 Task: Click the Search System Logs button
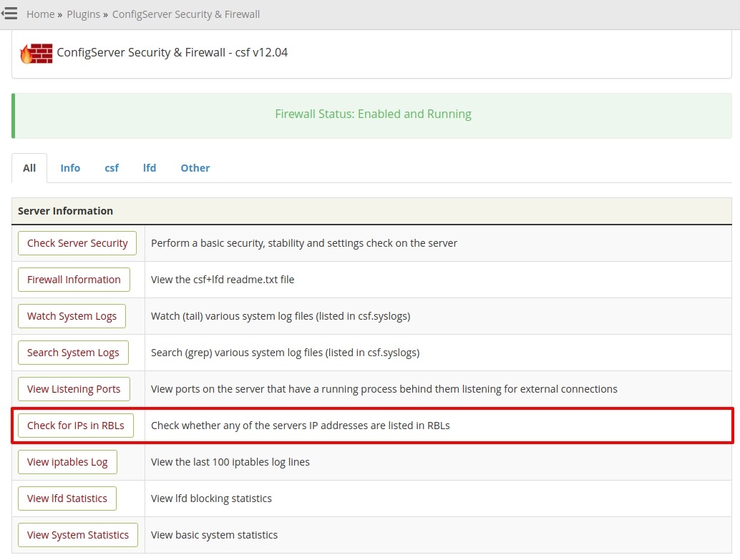pos(73,353)
